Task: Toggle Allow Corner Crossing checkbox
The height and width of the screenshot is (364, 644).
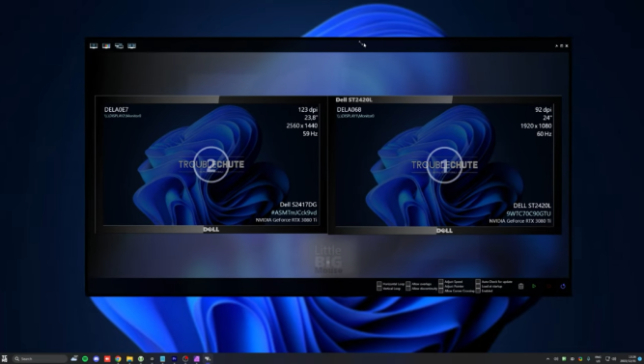Action: pyautogui.click(x=440, y=291)
